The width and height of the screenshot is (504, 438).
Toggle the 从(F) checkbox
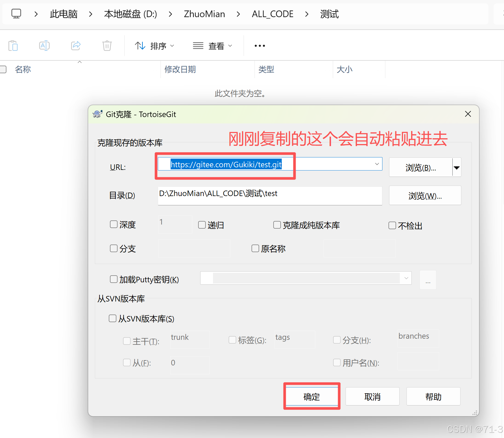tap(127, 362)
